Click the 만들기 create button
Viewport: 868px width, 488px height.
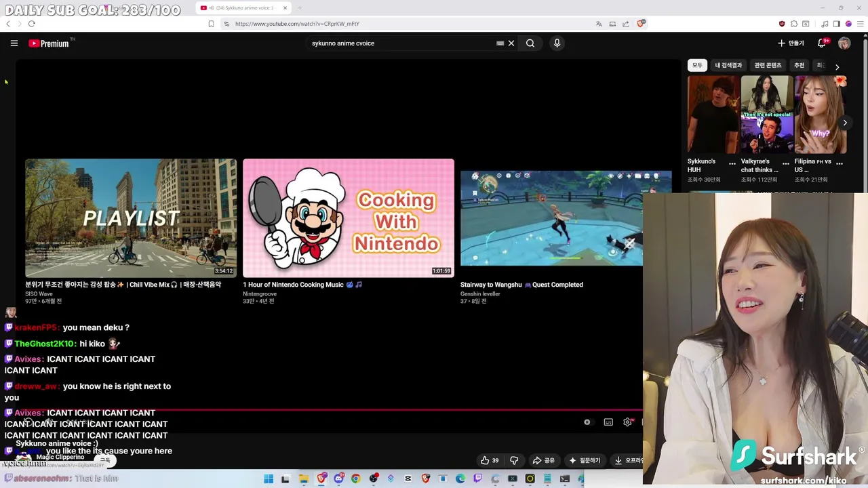click(x=791, y=43)
